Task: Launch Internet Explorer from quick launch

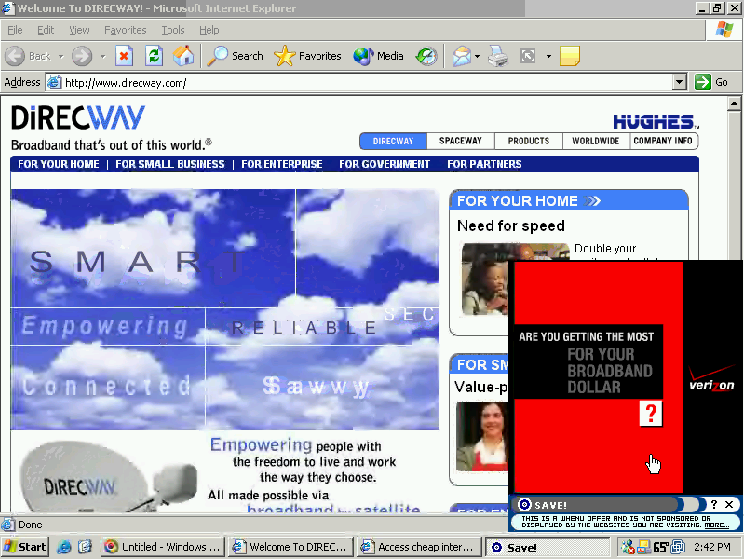Action: (65, 547)
